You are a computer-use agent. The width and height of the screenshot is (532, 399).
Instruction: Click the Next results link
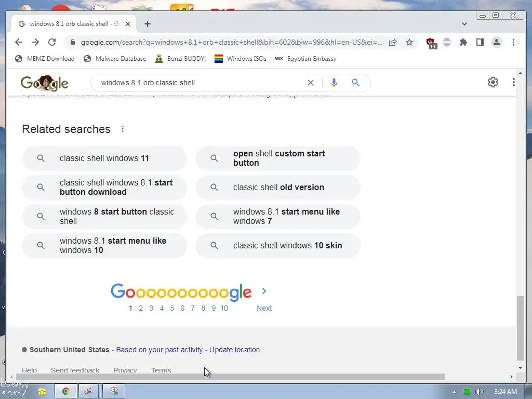click(264, 308)
